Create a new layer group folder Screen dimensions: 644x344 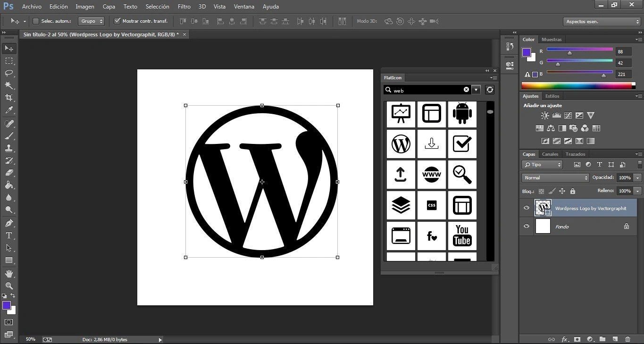[x=602, y=339]
